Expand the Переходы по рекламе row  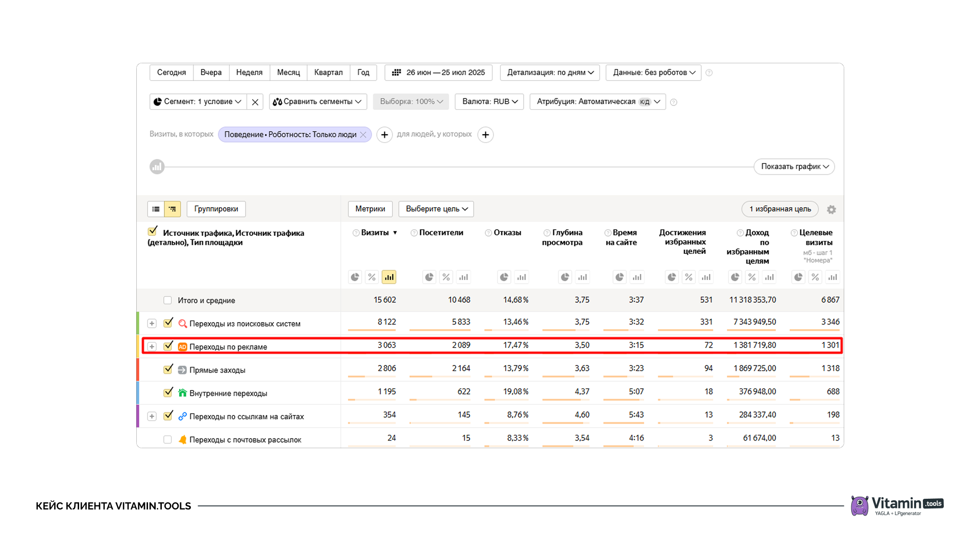pyautogui.click(x=152, y=346)
